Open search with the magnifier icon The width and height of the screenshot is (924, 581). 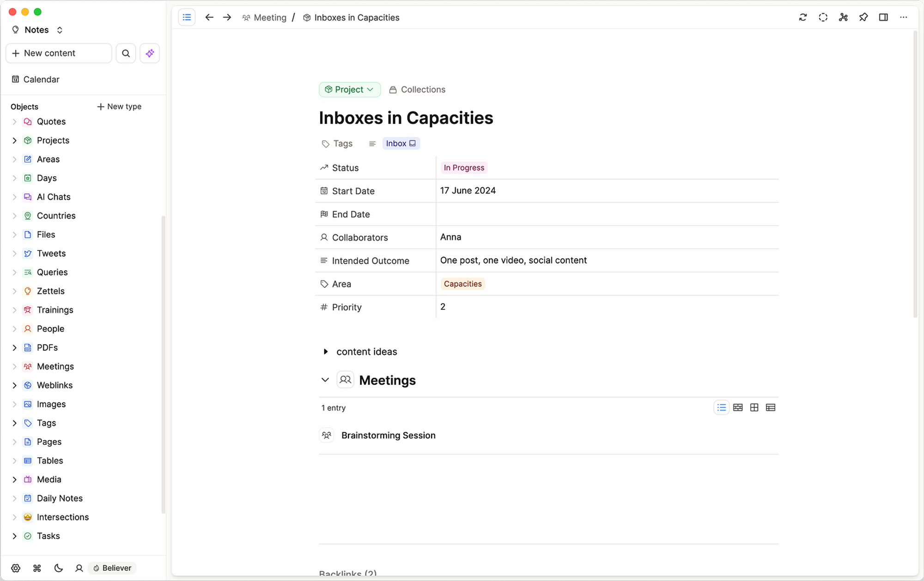point(126,53)
